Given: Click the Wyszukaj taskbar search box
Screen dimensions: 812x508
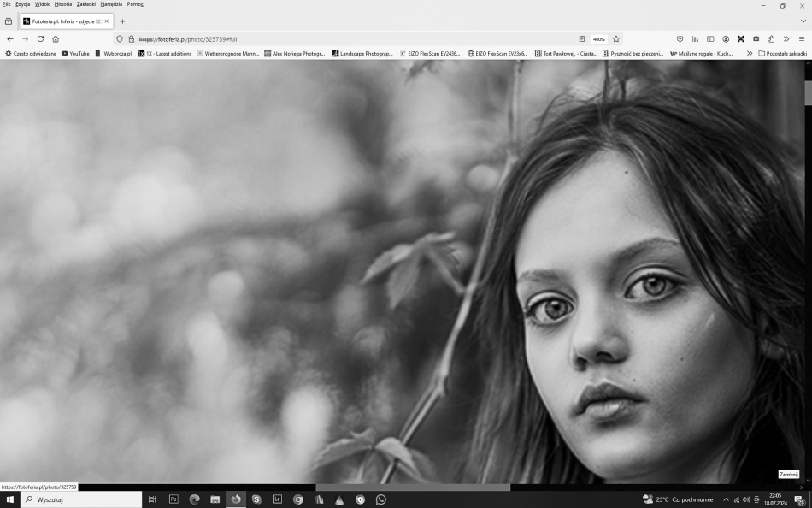Looking at the screenshot, I should pos(81,499).
